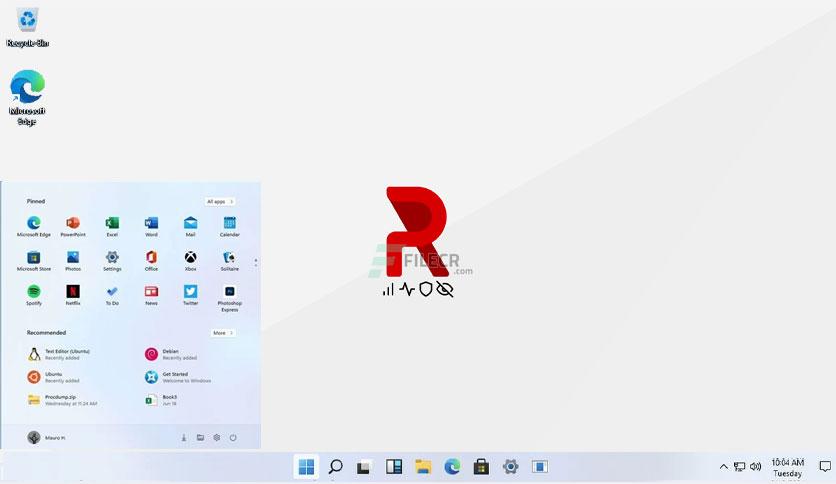The image size is (836, 484).
Task: Open File Explorer on taskbar
Action: click(x=423, y=467)
